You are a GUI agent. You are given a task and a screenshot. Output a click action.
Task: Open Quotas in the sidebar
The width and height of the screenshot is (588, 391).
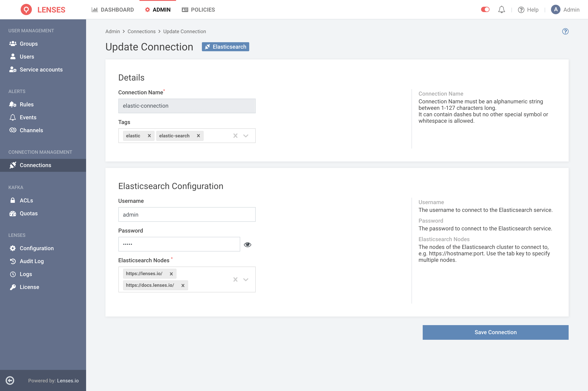(43, 213)
